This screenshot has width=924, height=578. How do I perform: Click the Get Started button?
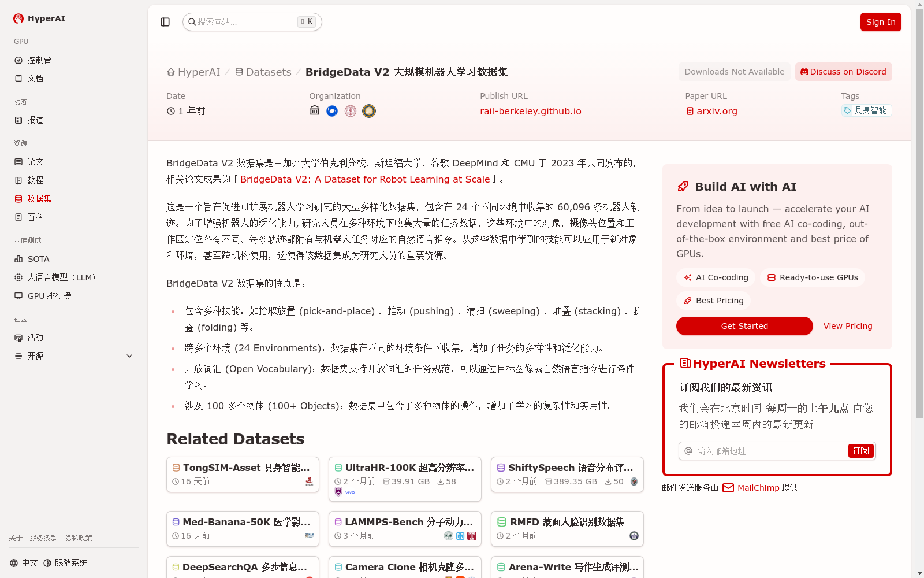pyautogui.click(x=744, y=326)
